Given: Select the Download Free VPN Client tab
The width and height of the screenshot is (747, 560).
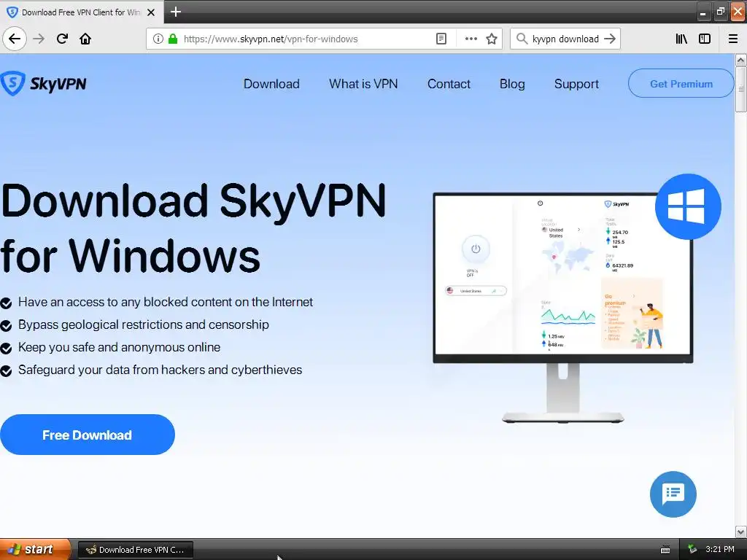Looking at the screenshot, I should (x=82, y=12).
